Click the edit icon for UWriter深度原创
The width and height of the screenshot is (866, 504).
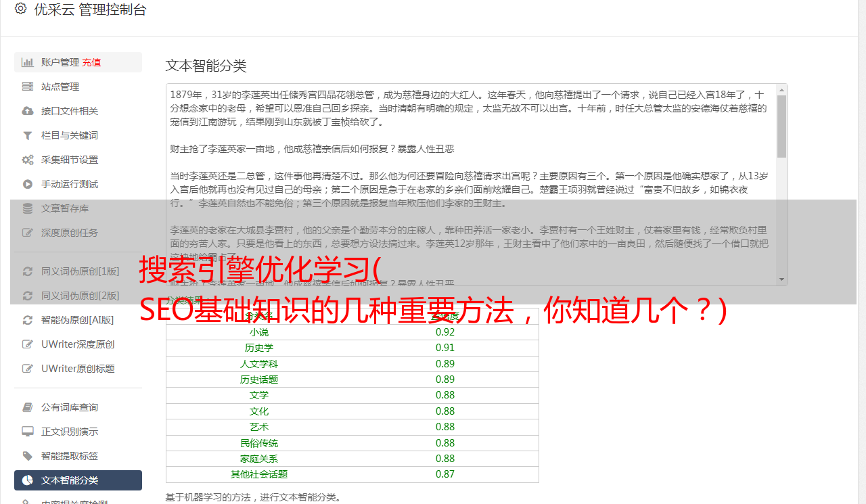[x=28, y=344]
